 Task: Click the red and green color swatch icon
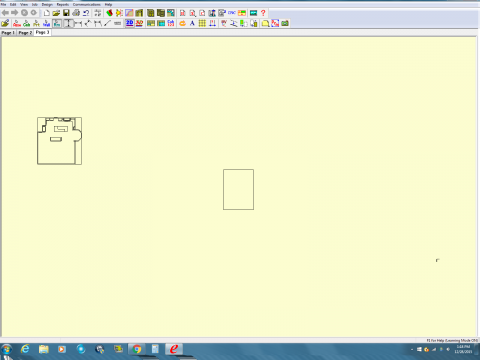[x=109, y=13]
